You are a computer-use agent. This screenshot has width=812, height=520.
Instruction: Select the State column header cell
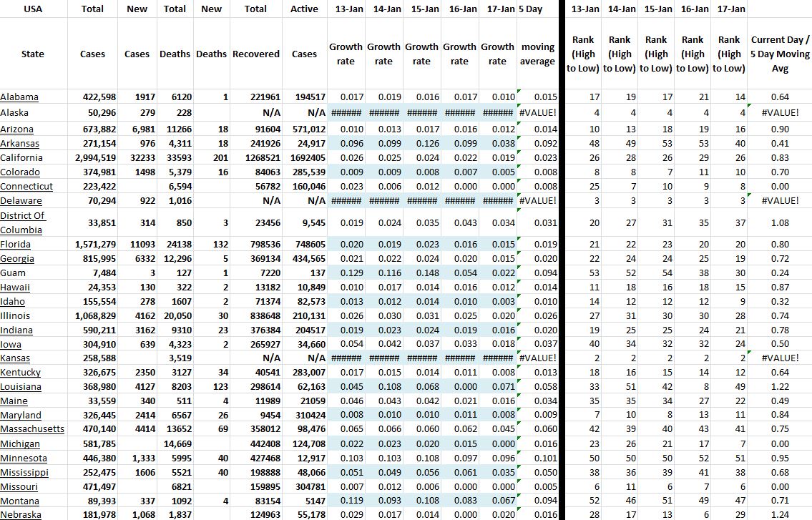point(33,54)
